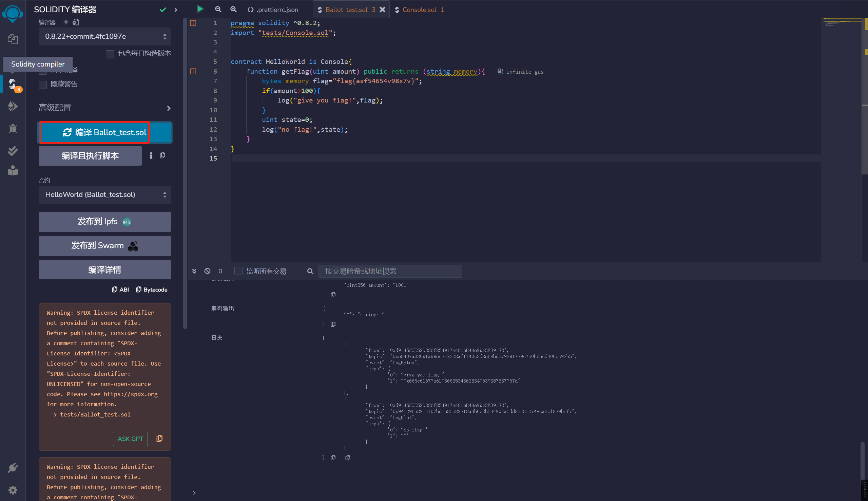Add a custom compiler with plus icon

coord(66,22)
